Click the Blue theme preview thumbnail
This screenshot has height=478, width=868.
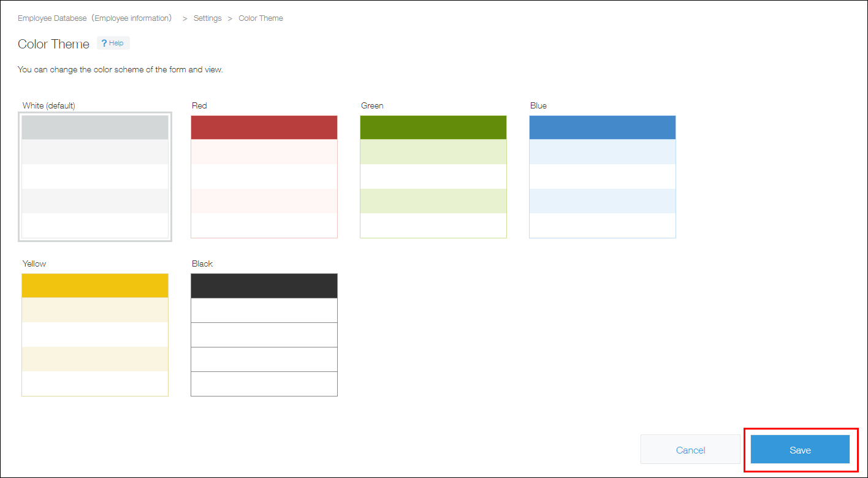[602, 176]
